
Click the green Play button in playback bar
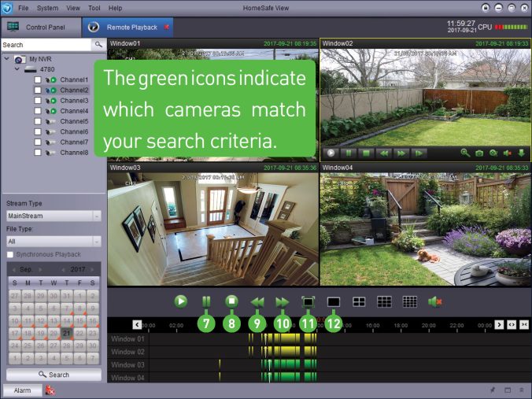(x=181, y=301)
